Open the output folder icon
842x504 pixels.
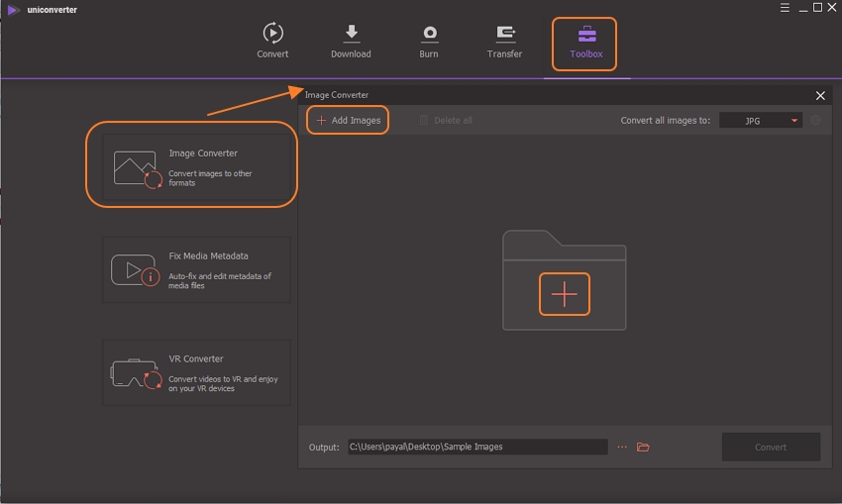[643, 448]
